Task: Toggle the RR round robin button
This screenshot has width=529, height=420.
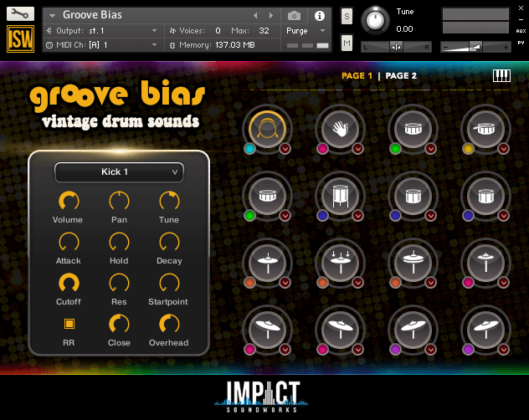Action: click(x=69, y=324)
